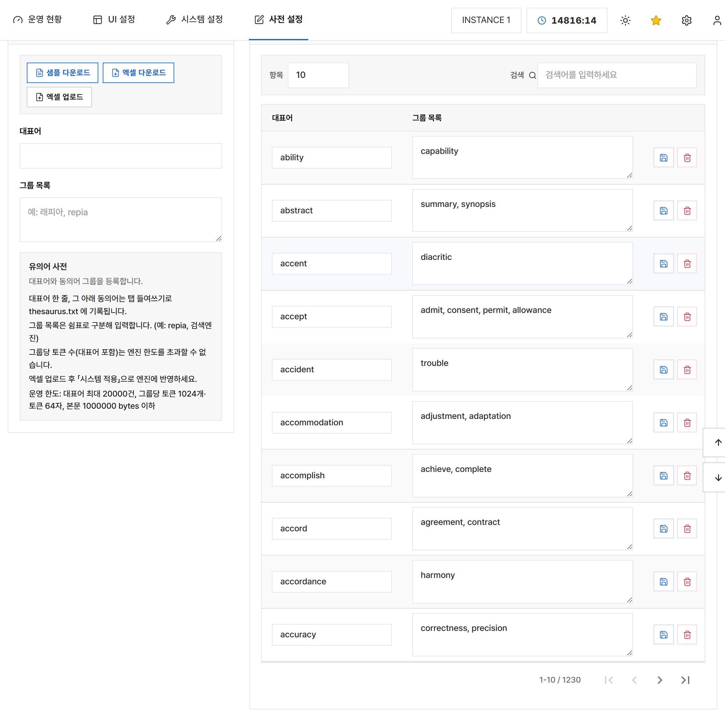The height and width of the screenshot is (728, 725).
Task: Save the accord row
Action: point(663,529)
